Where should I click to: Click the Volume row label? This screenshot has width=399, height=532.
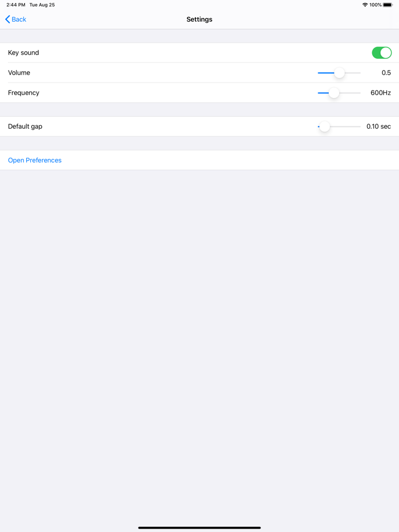point(19,73)
